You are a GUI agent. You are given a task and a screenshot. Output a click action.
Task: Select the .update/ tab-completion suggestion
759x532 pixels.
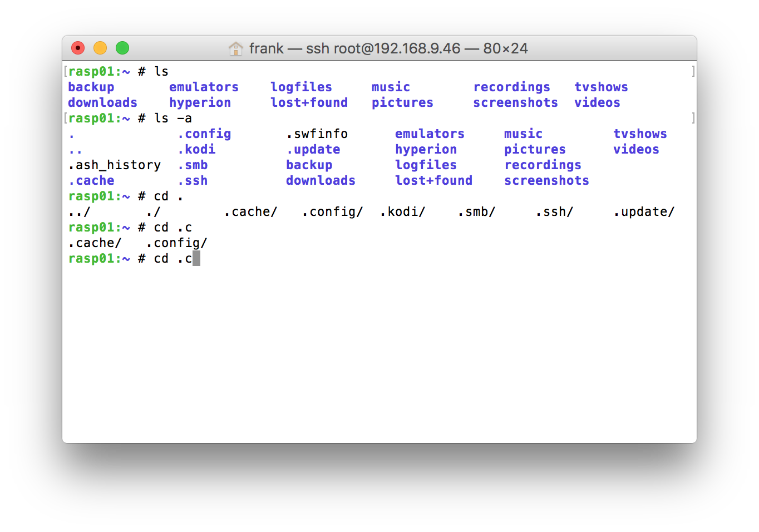(644, 212)
